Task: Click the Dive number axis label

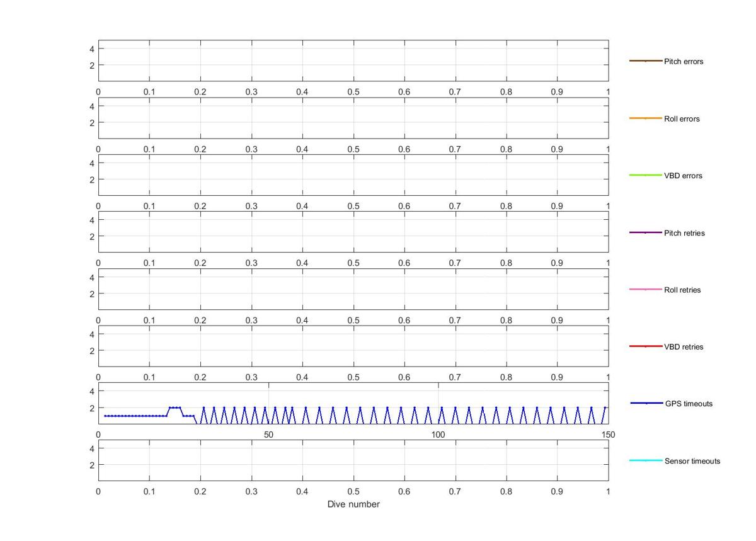Action: coord(353,504)
